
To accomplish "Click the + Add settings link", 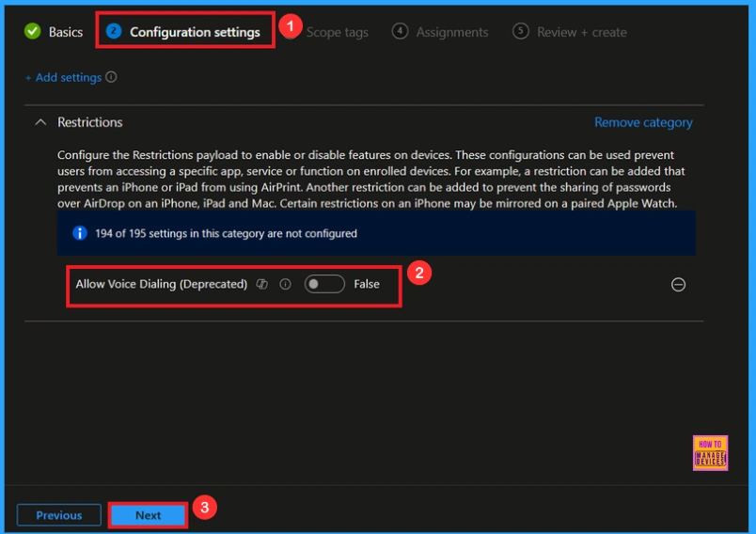I will point(64,78).
